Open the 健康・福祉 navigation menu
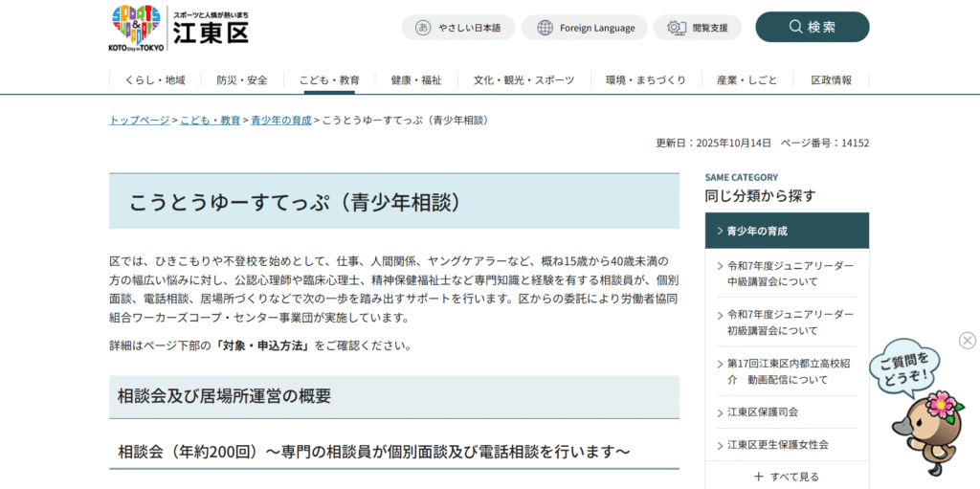Image resolution: width=980 pixels, height=489 pixels. (x=416, y=80)
